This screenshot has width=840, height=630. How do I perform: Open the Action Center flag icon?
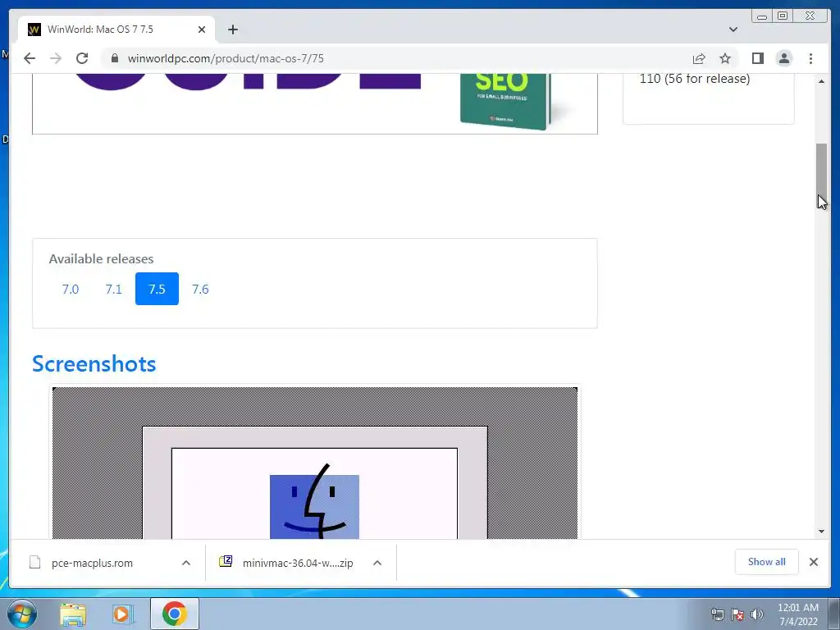point(737,614)
